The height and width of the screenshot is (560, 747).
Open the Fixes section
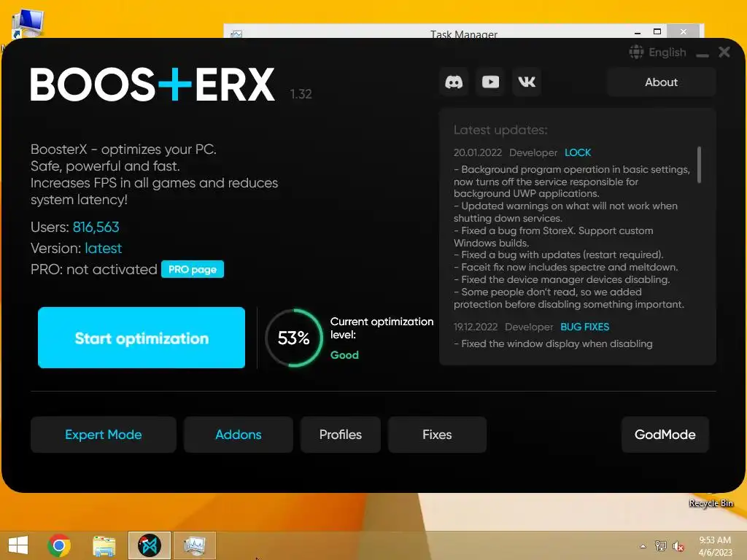(437, 435)
